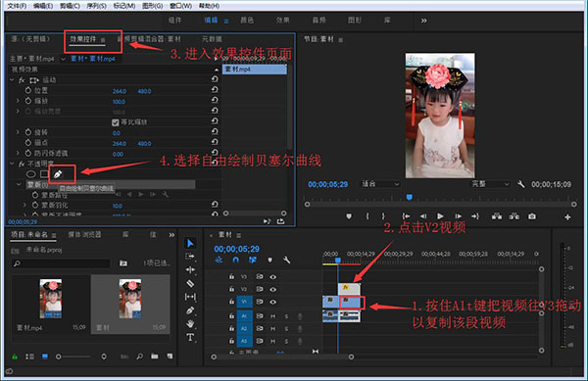Add marker in Program monitor
This screenshot has height=381, width=588.
click(x=349, y=216)
